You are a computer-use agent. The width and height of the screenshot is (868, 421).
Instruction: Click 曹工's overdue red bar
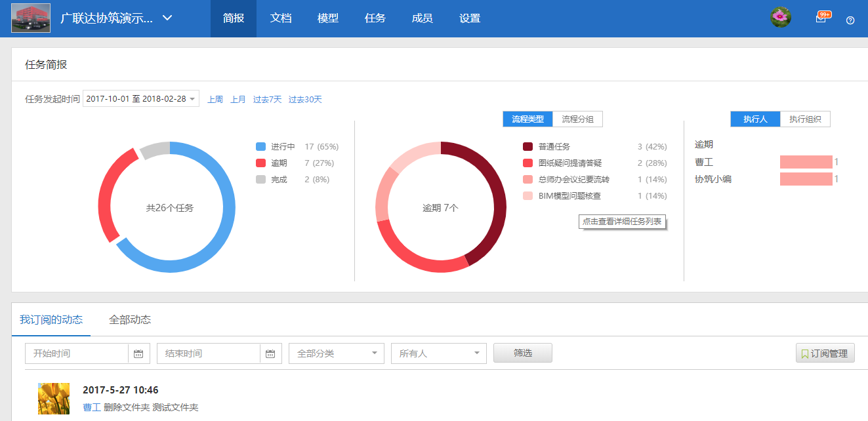tap(806, 161)
